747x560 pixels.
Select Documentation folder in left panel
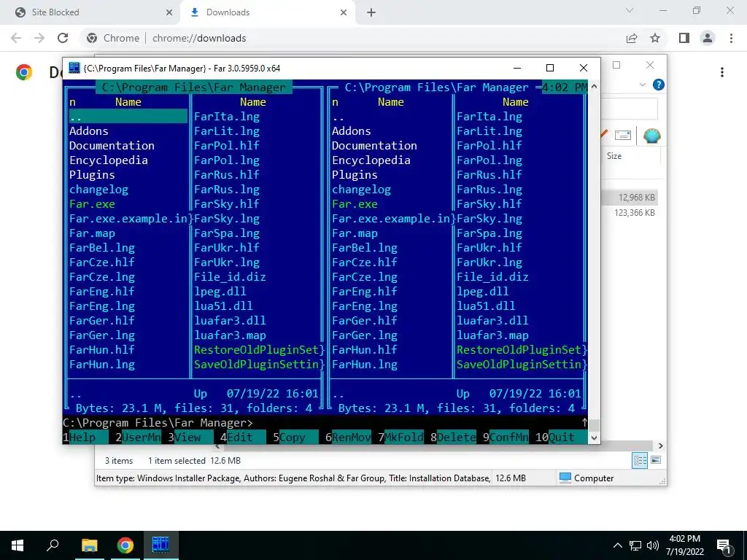[x=112, y=146]
